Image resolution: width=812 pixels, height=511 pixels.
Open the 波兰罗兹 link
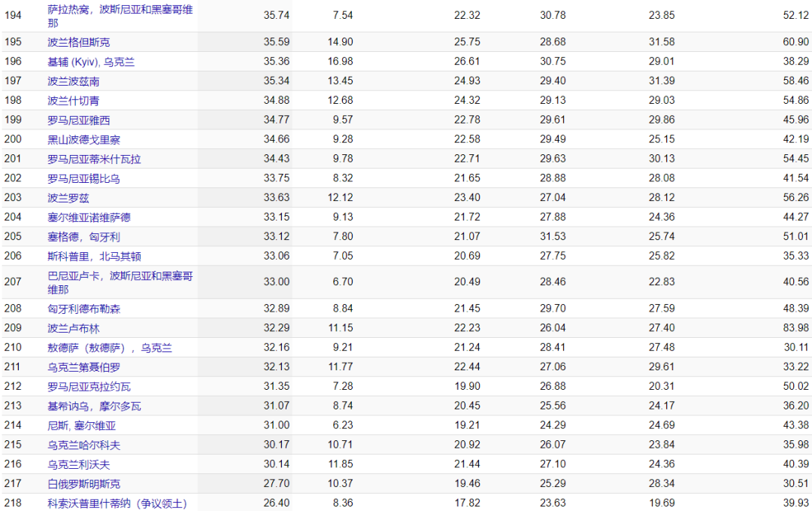pyautogui.click(x=68, y=198)
